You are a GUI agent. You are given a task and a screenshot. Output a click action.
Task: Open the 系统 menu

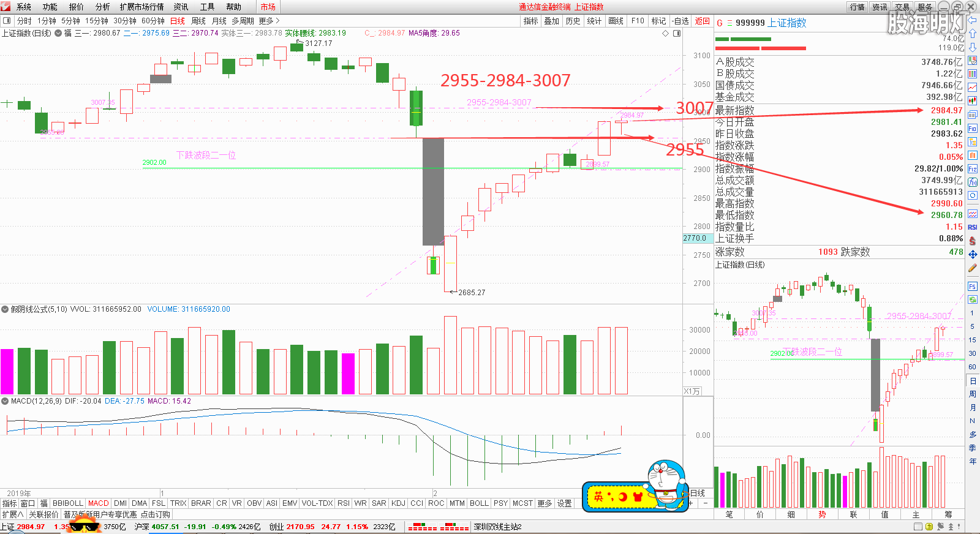coord(24,7)
